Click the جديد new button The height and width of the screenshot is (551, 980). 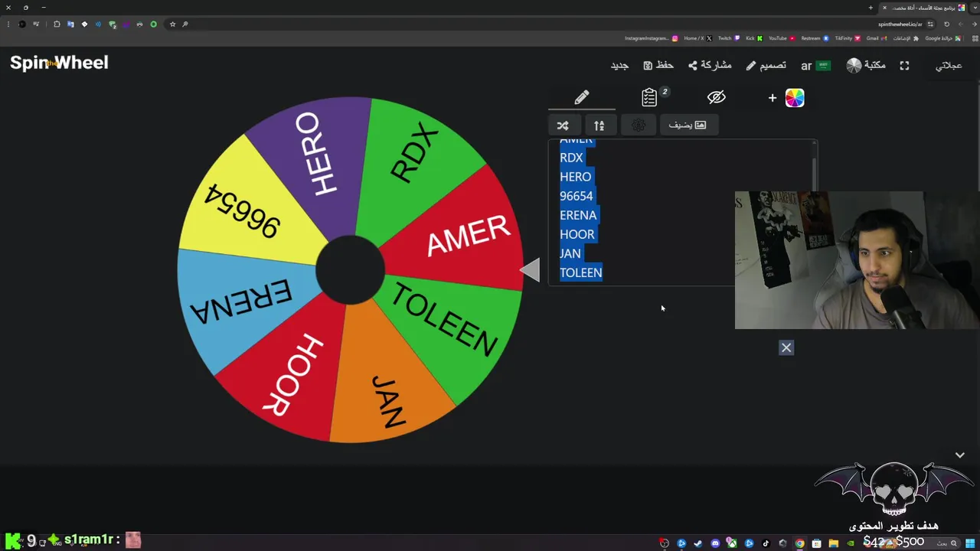(619, 65)
